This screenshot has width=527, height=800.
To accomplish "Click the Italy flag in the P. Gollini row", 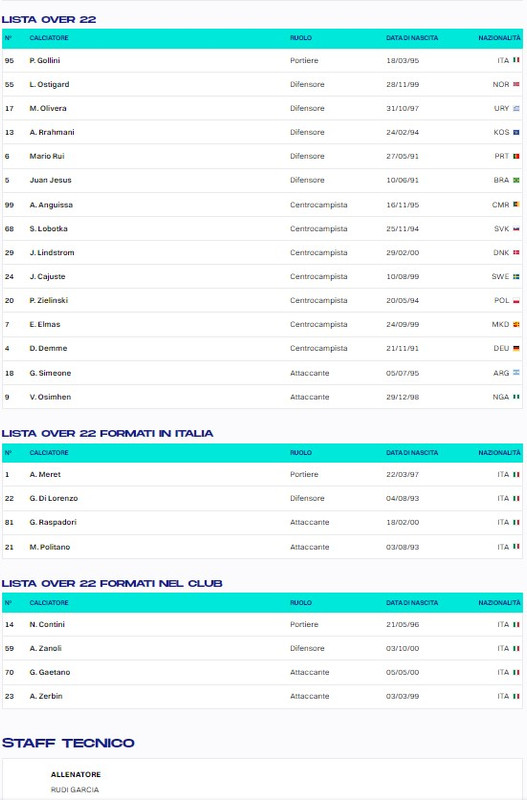I will [x=516, y=60].
